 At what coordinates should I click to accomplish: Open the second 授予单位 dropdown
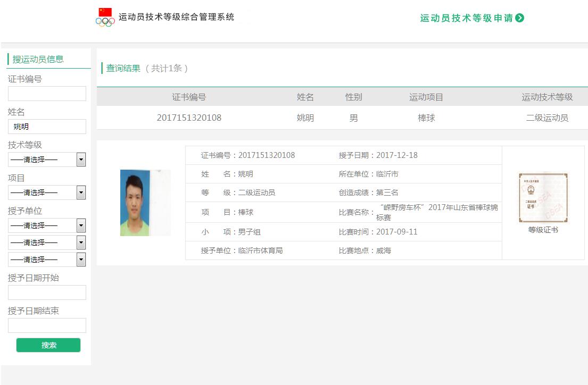click(x=47, y=242)
